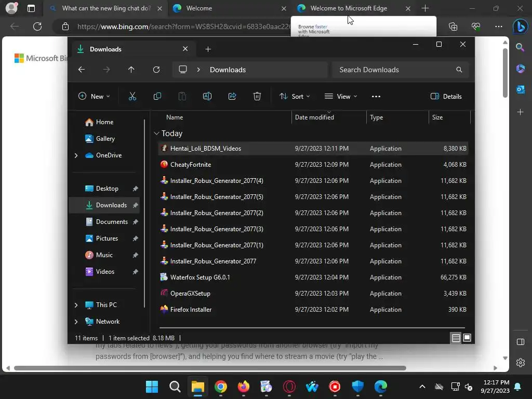532x399 pixels.
Task: Open Edge sidebar search icon
Action: [x=520, y=47]
